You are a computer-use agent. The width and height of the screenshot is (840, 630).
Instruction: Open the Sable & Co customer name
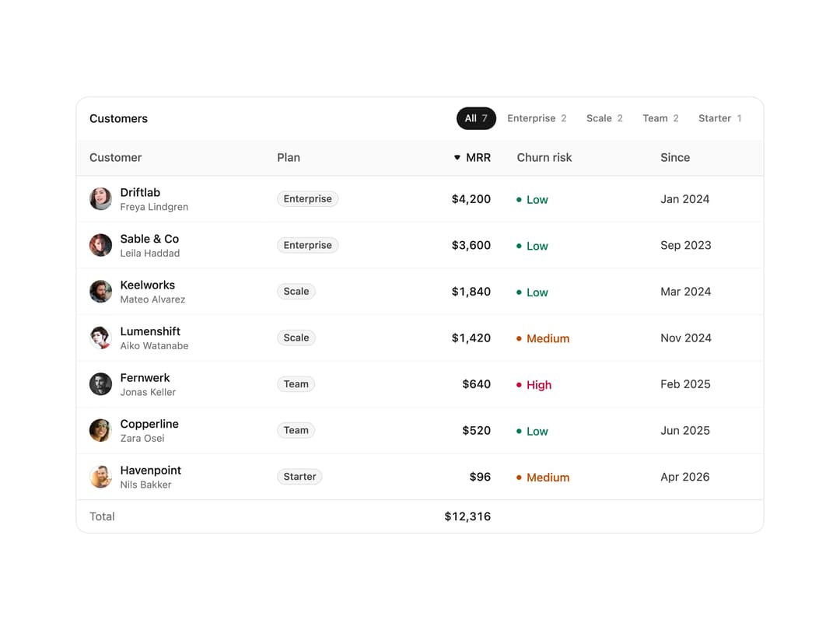(x=149, y=239)
